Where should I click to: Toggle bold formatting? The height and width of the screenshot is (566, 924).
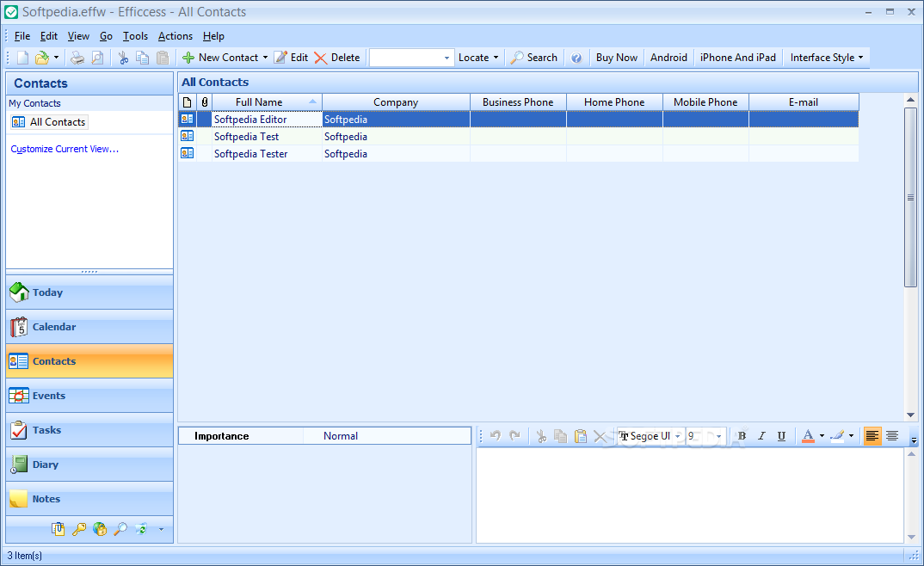pyautogui.click(x=742, y=436)
